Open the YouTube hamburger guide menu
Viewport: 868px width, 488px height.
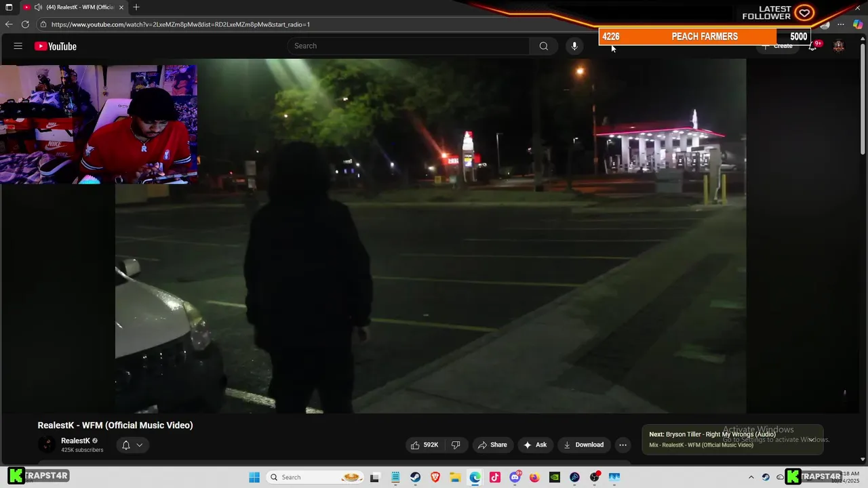point(18,46)
